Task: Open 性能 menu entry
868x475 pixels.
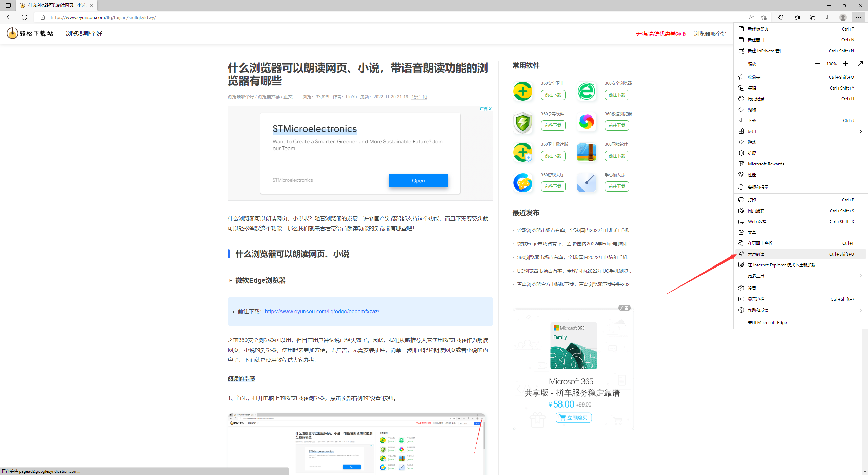Action: 800,175
